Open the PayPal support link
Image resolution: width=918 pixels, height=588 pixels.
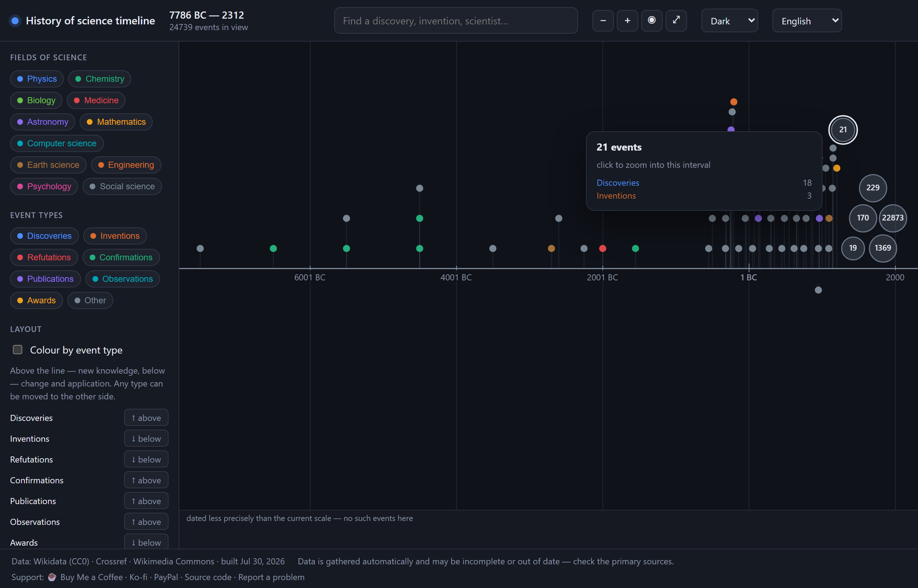pyautogui.click(x=166, y=577)
